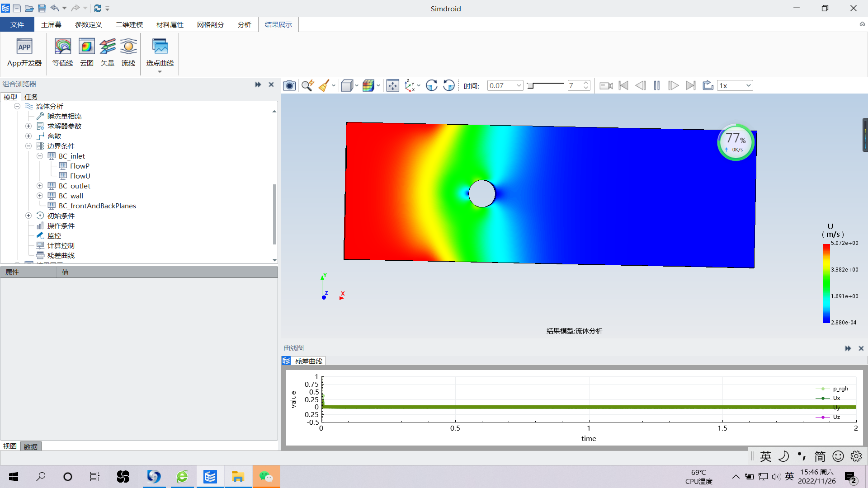Click the video record camera icon
This screenshot has height=488, width=868.
point(606,85)
